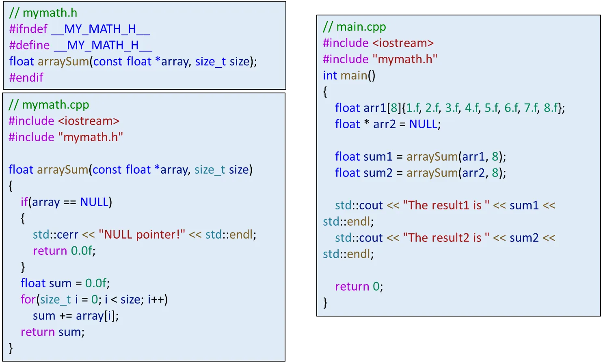This screenshot has height=364, width=601.
Task: Select the if(array == NULL) statement
Action: click(66, 202)
